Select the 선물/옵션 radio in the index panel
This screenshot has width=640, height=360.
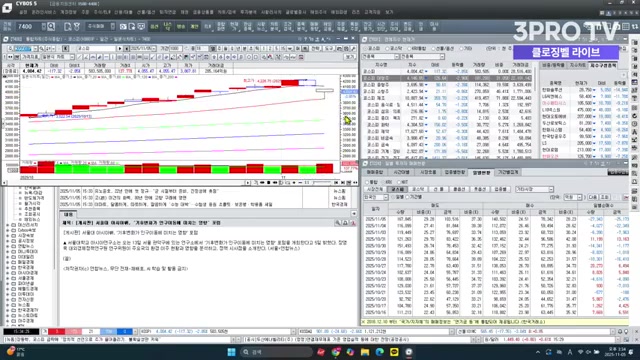click(x=443, y=49)
